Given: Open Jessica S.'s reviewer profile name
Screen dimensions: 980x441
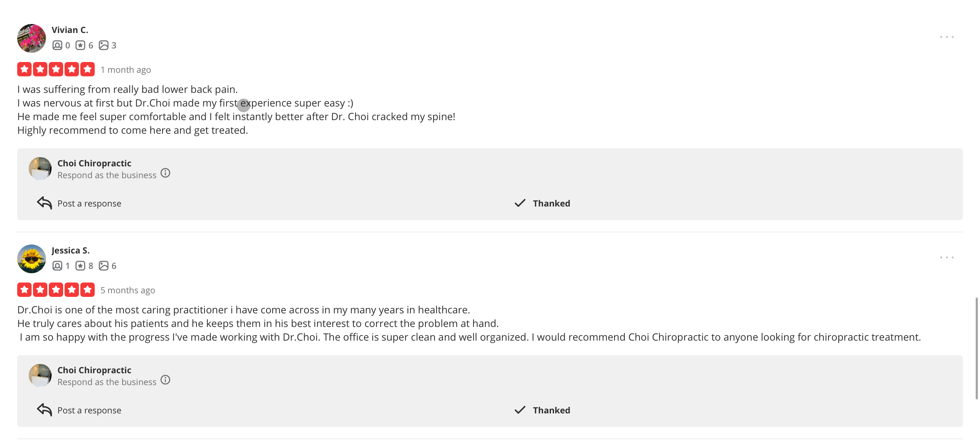Looking at the screenshot, I should tap(70, 250).
